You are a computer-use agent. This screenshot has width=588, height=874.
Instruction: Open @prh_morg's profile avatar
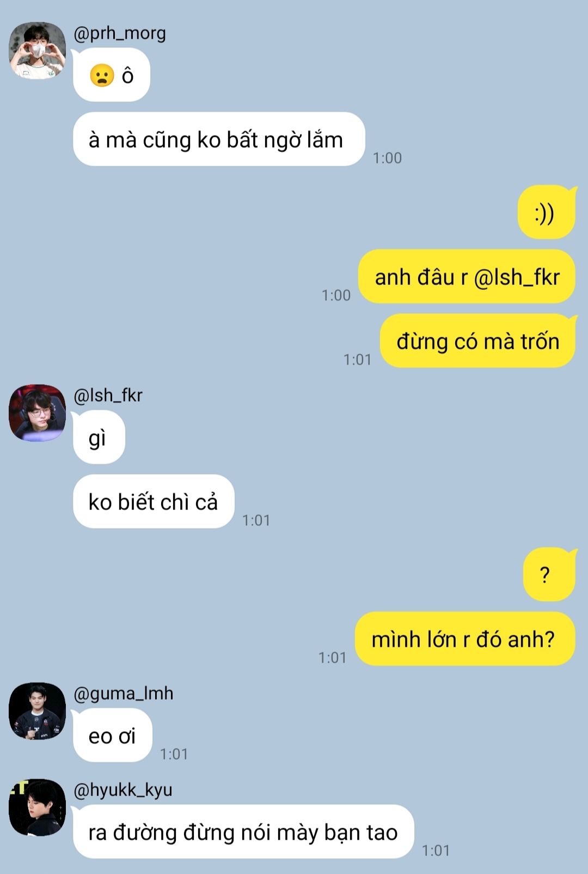[37, 50]
